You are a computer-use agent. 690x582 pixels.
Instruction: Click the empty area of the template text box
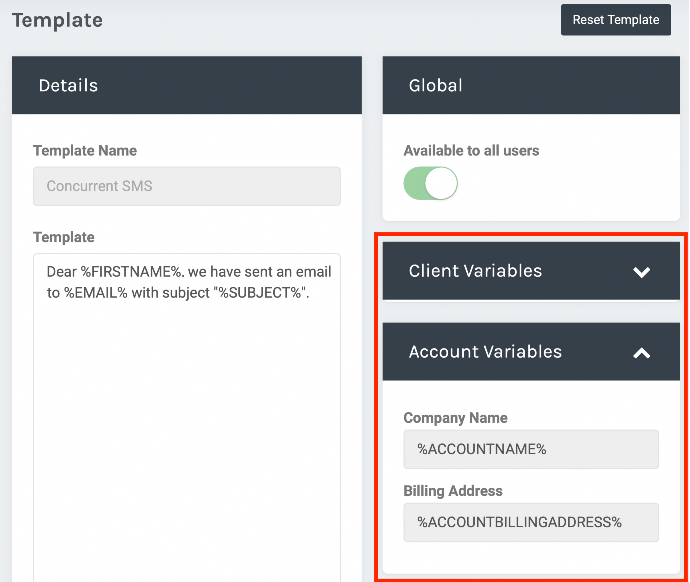pyautogui.click(x=187, y=440)
